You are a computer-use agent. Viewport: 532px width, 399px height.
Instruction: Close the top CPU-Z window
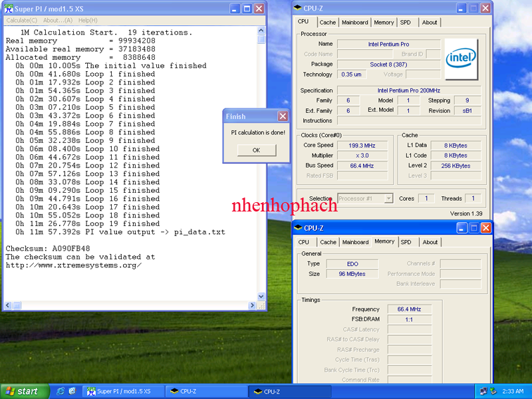pos(485,8)
